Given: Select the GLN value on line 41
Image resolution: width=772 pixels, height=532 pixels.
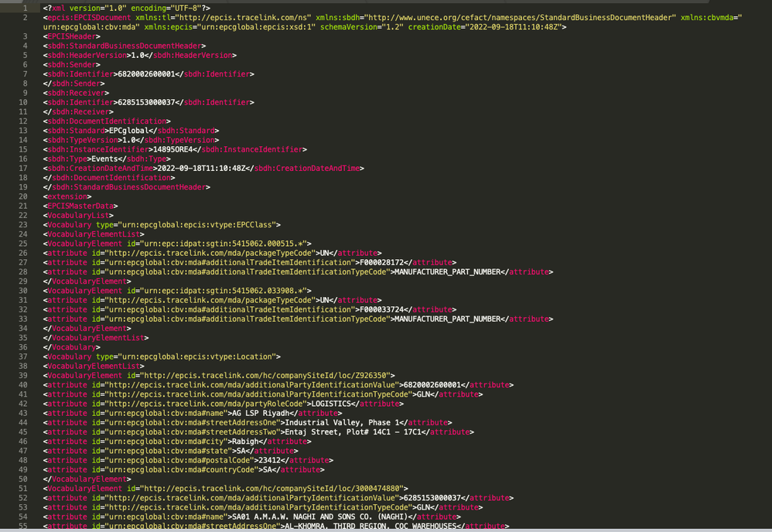Looking at the screenshot, I should 423,394.
